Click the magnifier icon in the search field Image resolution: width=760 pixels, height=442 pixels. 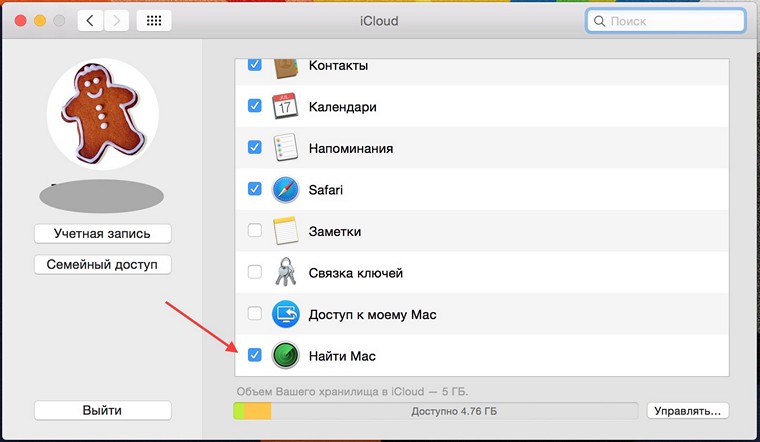pos(599,21)
